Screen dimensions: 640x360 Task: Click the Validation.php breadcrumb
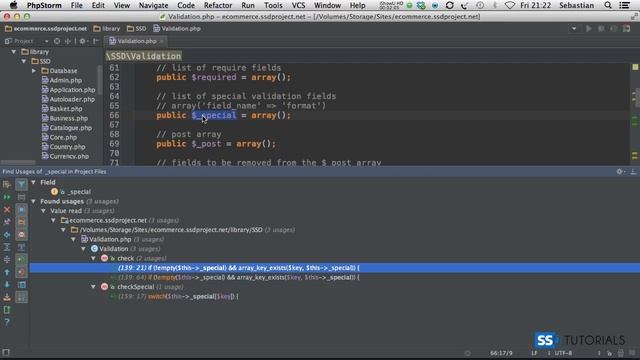coord(177,29)
